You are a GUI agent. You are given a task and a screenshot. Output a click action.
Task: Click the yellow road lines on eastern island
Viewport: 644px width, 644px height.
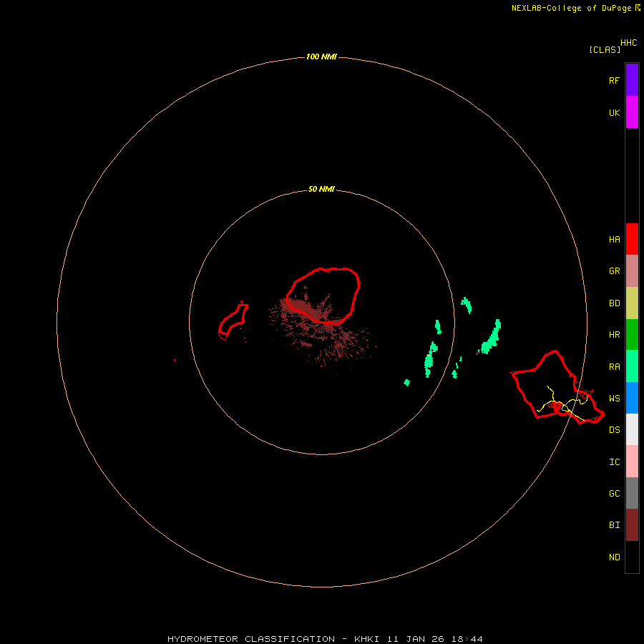[564, 404]
